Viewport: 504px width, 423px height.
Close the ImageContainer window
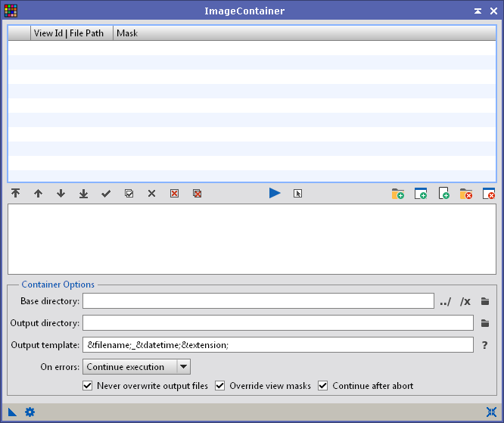[493, 11]
